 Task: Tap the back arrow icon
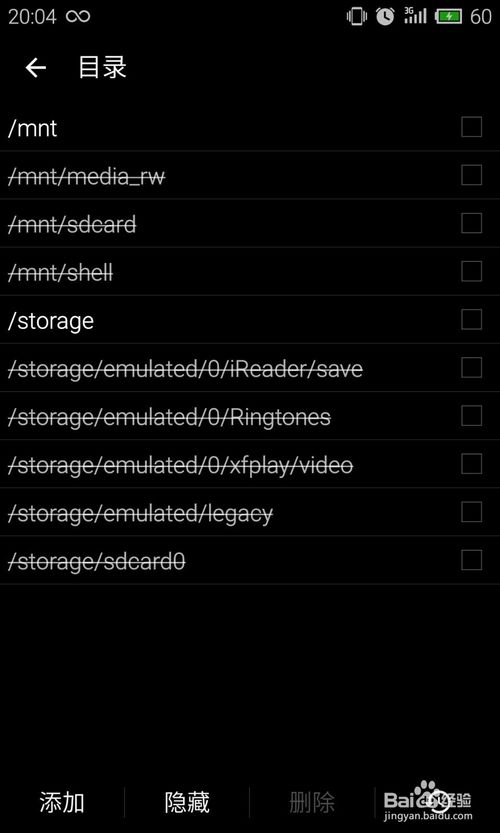click(x=36, y=68)
